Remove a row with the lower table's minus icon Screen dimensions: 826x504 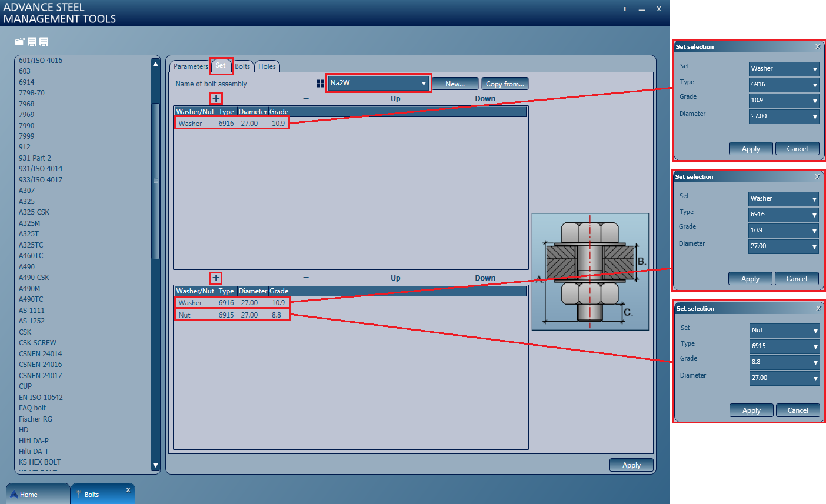click(306, 278)
